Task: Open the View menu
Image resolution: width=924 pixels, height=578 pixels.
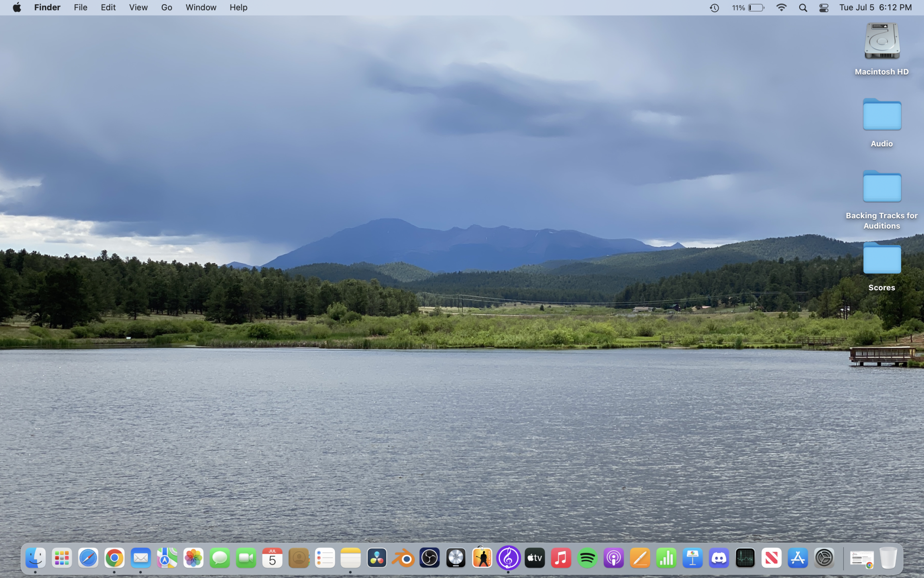Action: pyautogui.click(x=138, y=7)
